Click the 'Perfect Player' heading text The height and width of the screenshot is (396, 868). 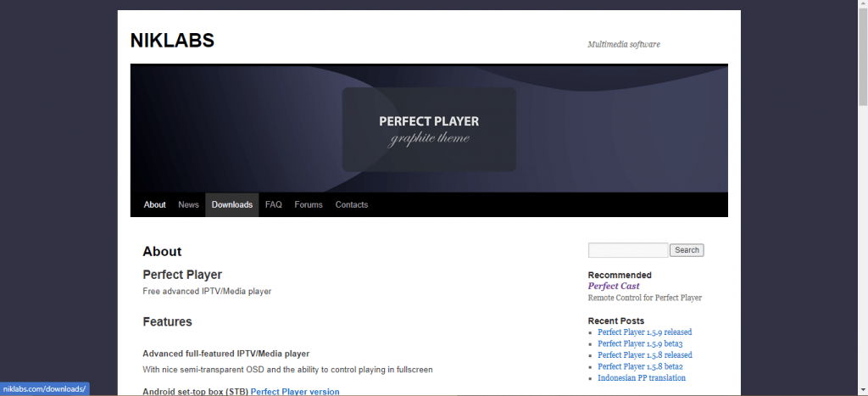(182, 275)
